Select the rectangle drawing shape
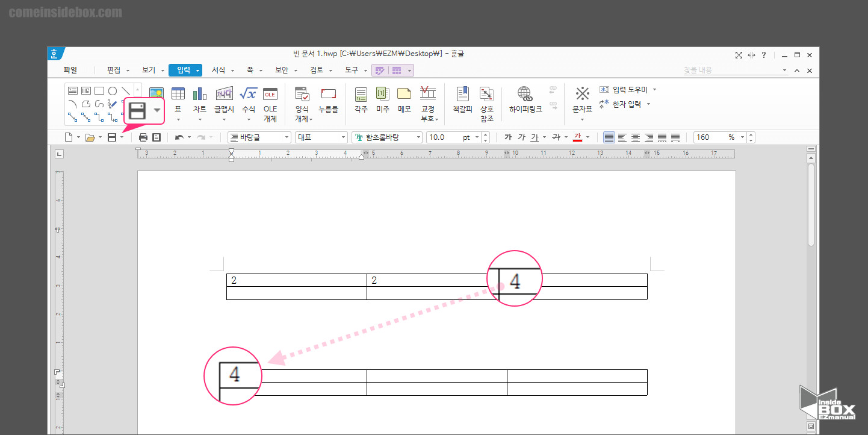 99,91
